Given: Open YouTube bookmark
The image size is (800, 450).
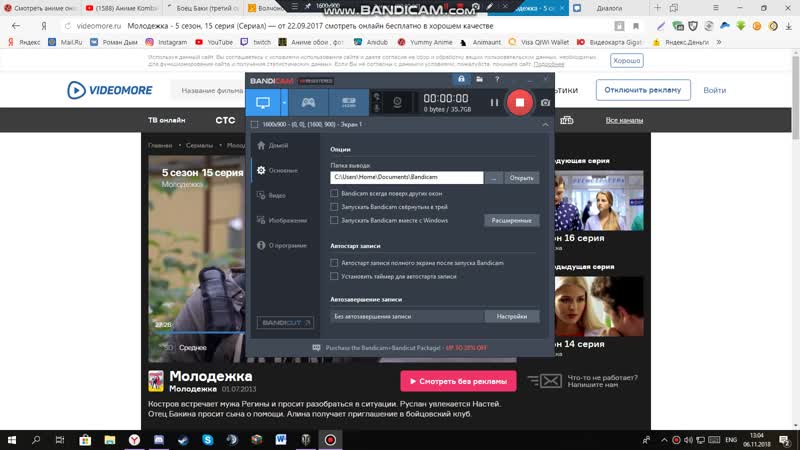Looking at the screenshot, I should pyautogui.click(x=214, y=42).
